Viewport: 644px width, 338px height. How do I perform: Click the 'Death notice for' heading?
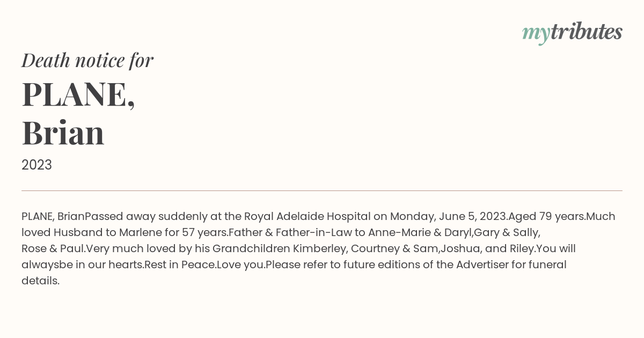87,60
